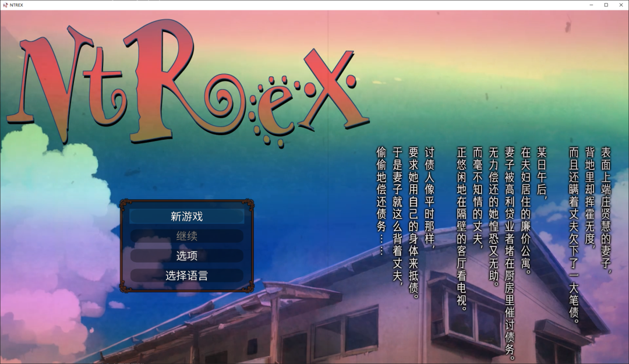Select the greyed-out 继续 continue option

[186, 236]
